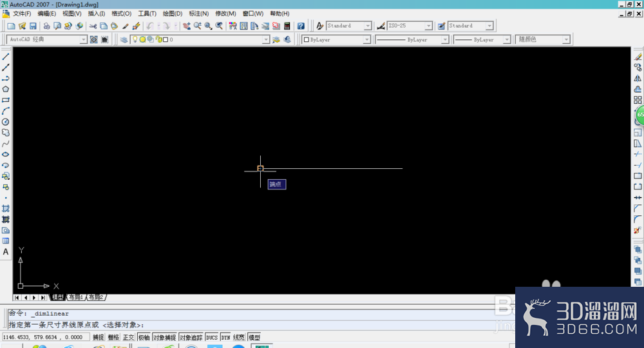Open the 标注(N) menu
Image resolution: width=644 pixels, height=348 pixels.
(199, 14)
